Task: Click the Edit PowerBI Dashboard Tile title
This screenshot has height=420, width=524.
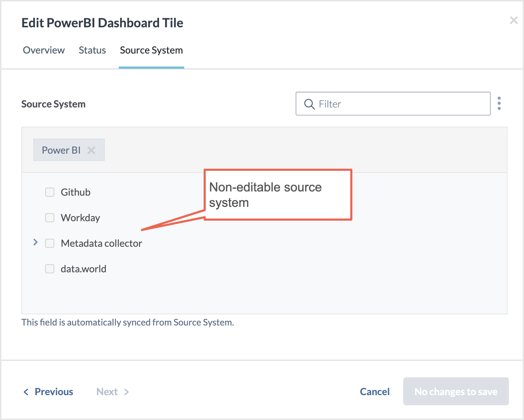Action: (102, 23)
